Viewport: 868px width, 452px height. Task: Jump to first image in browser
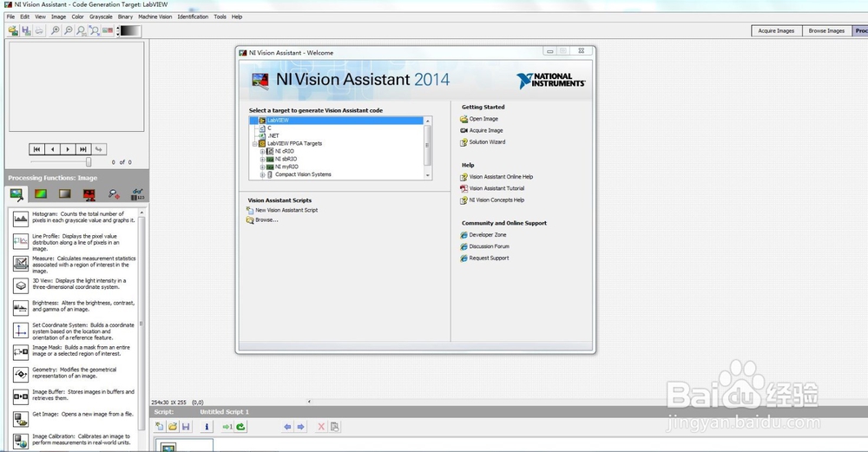[x=36, y=149]
